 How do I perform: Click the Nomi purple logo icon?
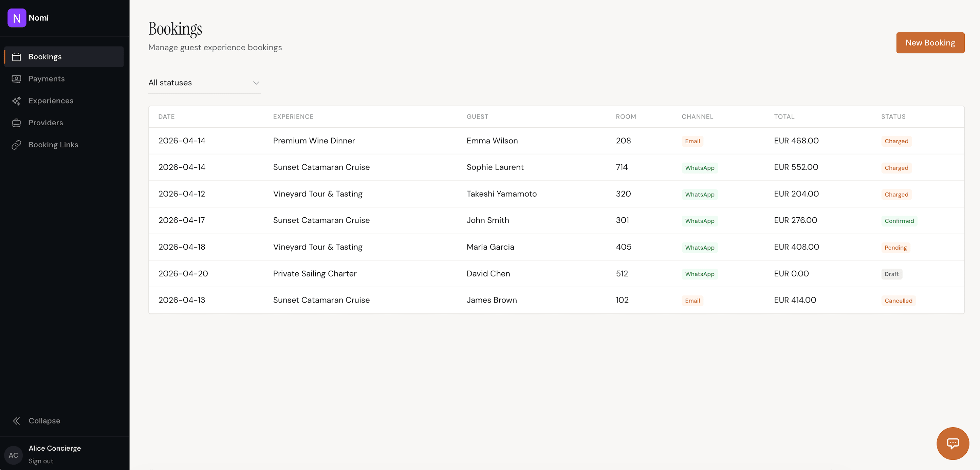click(x=17, y=18)
